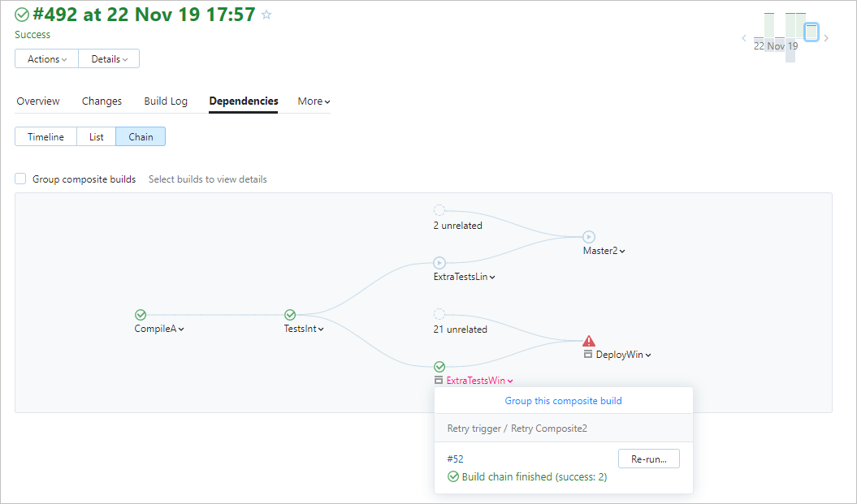Click TestsInt green success status icon
Viewport: 857px width, 504px height.
click(290, 315)
